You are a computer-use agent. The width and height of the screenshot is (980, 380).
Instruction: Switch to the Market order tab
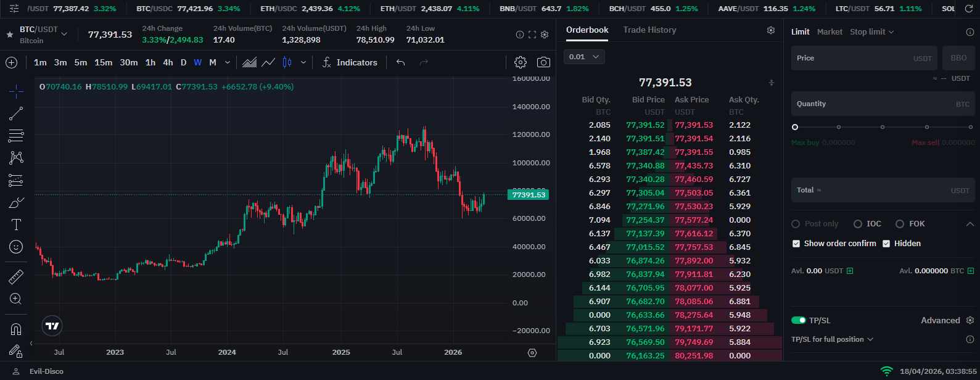pyautogui.click(x=830, y=31)
